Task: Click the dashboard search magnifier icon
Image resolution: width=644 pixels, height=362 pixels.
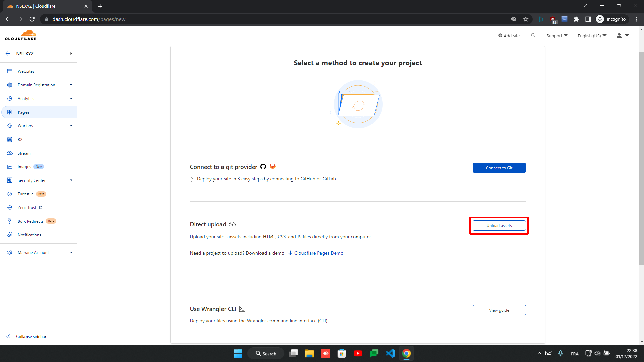Action: coord(533,35)
